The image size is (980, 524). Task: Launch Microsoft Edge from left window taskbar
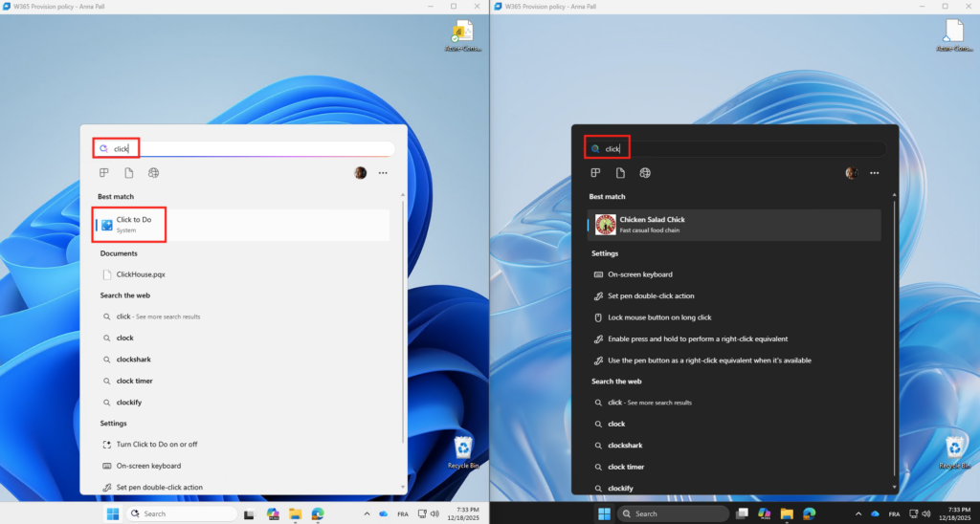point(318,513)
